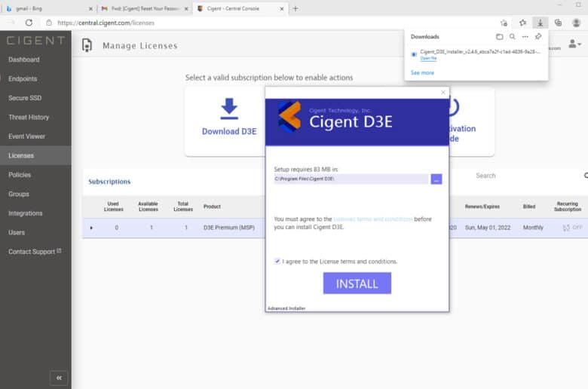
Task: Open Event Viewer in sidebar
Action: pos(26,136)
